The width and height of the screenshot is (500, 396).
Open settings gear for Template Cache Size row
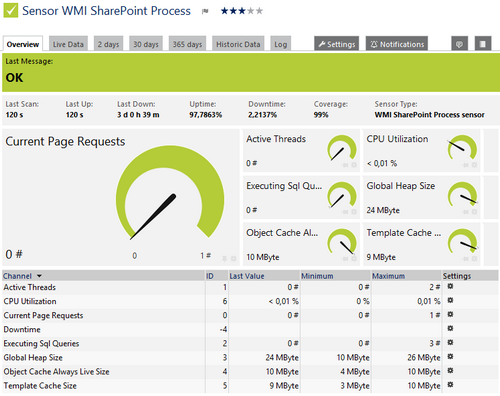(x=450, y=385)
